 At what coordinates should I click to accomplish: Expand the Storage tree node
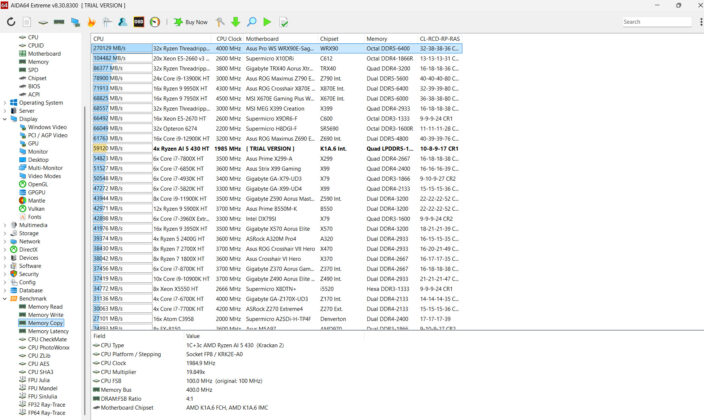(x=5, y=233)
